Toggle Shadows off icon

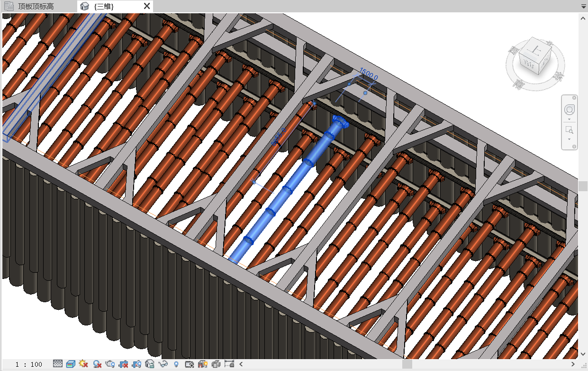pyautogui.click(x=97, y=364)
